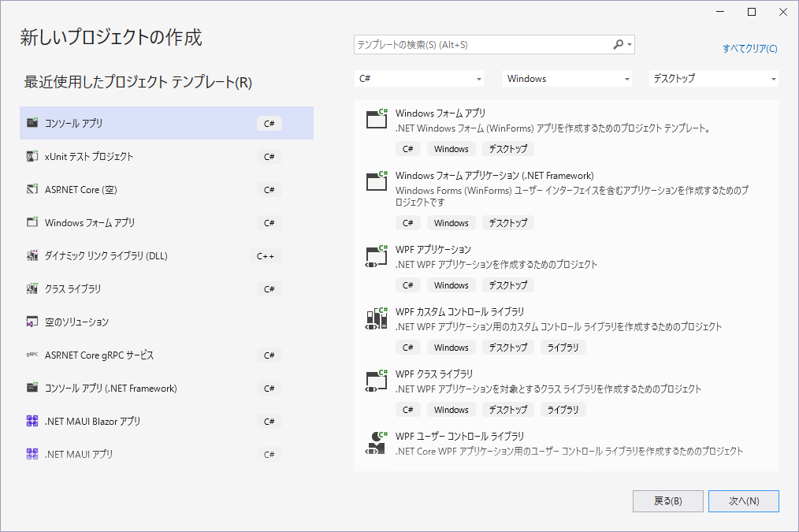Image resolution: width=799 pixels, height=532 pixels.
Task: Click the search magnifier icon
Action: tap(618, 44)
